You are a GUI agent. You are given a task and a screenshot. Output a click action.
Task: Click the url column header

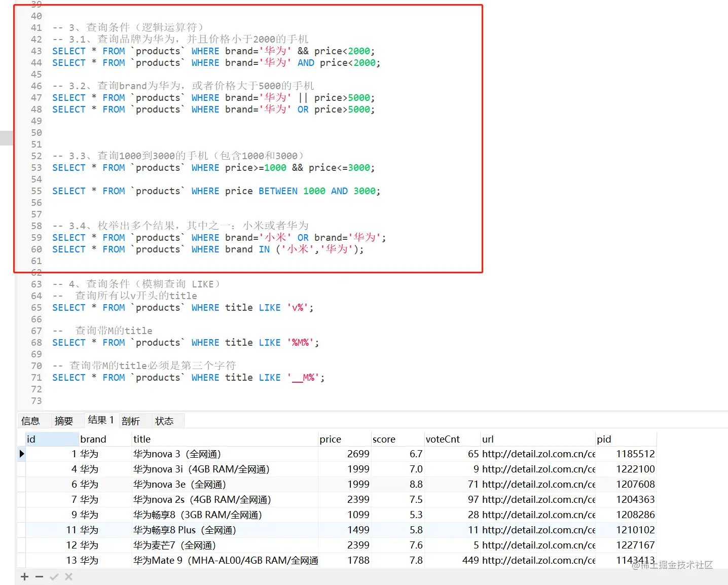[538, 439]
